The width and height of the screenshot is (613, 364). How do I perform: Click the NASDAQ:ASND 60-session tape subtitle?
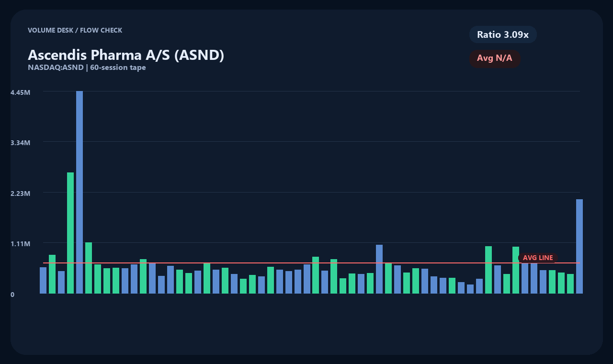pyautogui.click(x=87, y=68)
